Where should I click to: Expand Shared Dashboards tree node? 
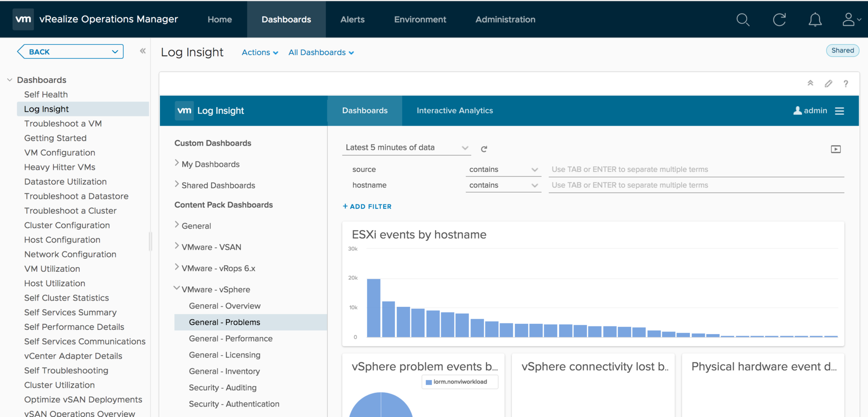coord(177,184)
